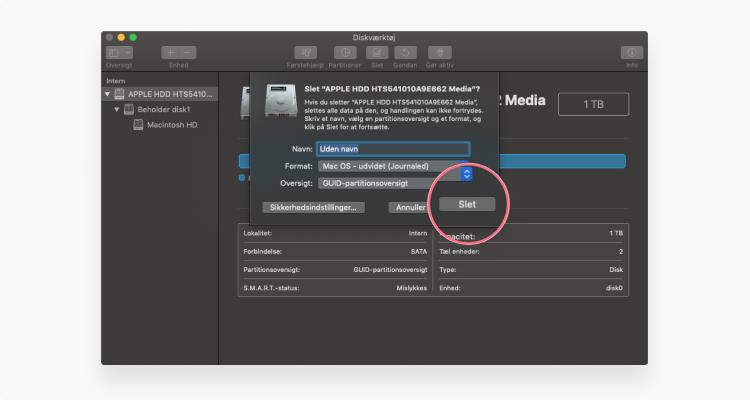Click the Forbindelse: label
Viewport: 750px width, 400px height.
coord(263,252)
